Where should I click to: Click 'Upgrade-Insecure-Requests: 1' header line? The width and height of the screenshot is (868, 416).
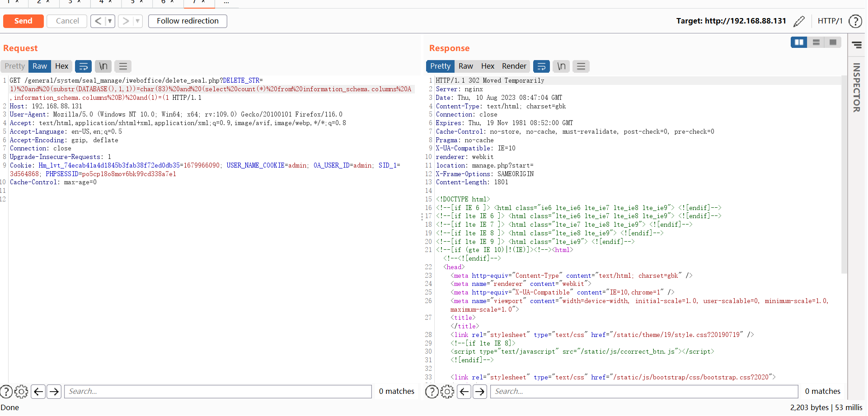pyautogui.click(x=61, y=157)
